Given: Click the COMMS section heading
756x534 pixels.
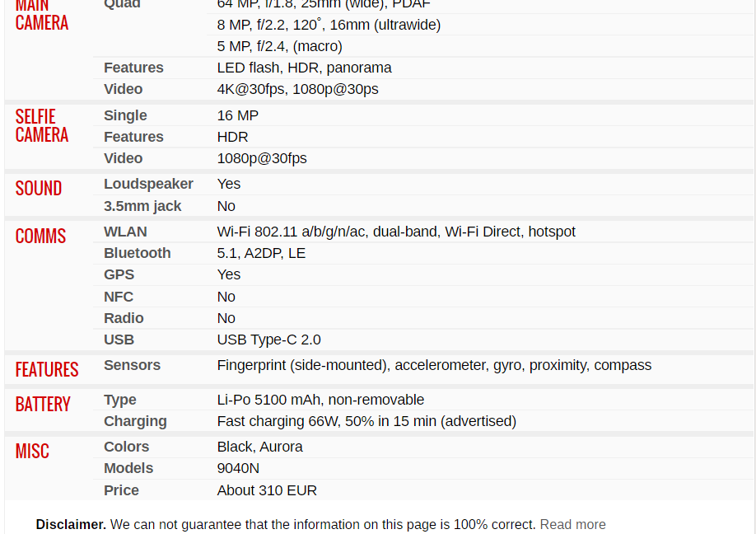Looking at the screenshot, I should click(x=40, y=237).
